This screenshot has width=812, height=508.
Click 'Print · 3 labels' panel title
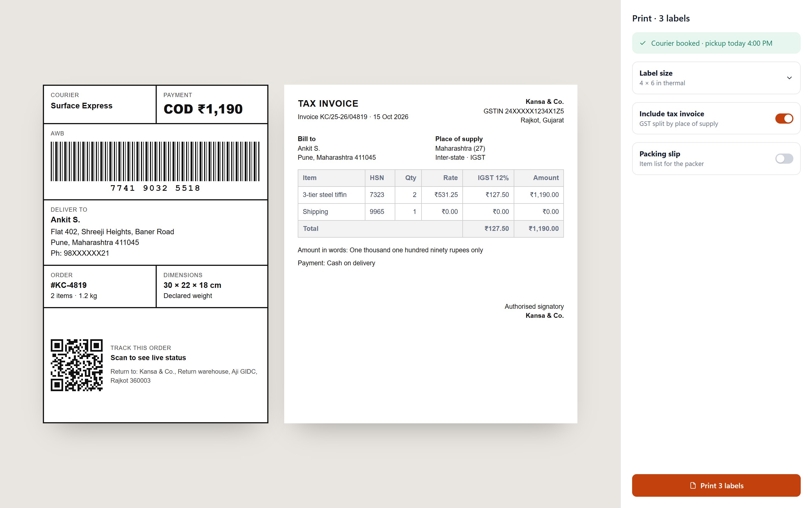(x=661, y=18)
